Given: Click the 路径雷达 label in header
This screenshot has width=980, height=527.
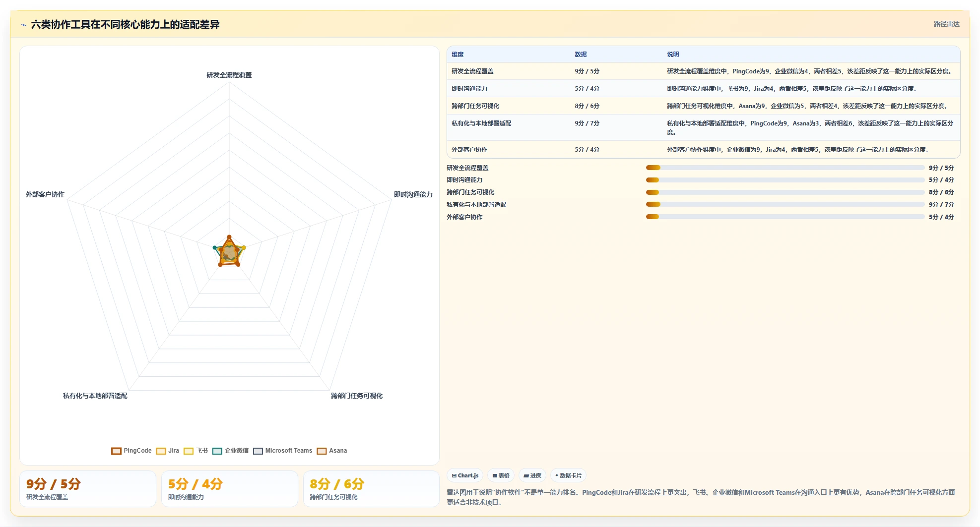Looking at the screenshot, I should point(946,24).
